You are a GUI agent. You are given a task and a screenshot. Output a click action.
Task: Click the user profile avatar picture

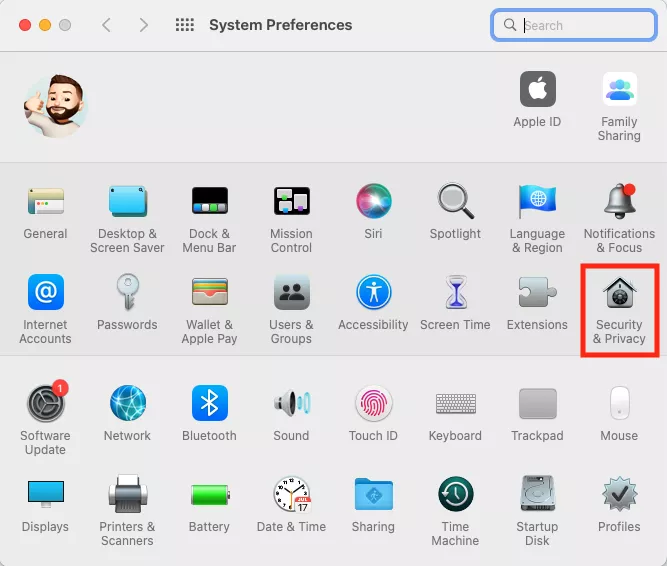tap(56, 106)
